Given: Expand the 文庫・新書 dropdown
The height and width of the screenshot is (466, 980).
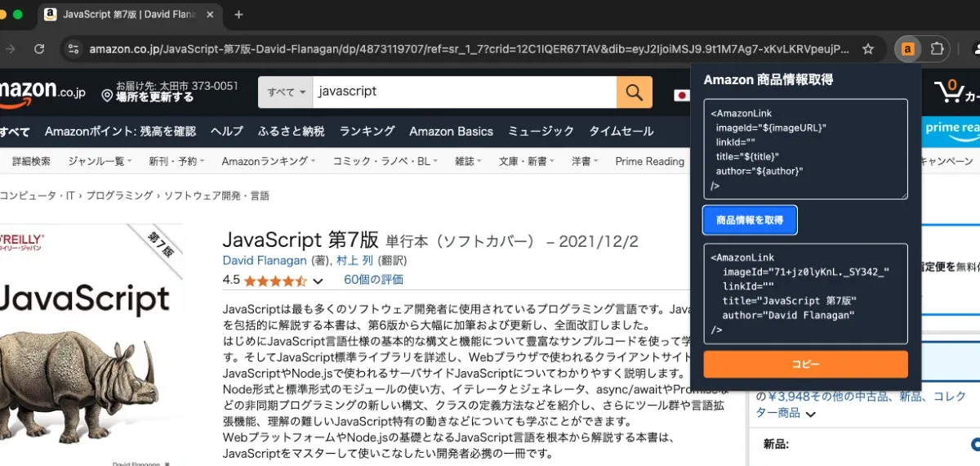Looking at the screenshot, I should pos(526,161).
